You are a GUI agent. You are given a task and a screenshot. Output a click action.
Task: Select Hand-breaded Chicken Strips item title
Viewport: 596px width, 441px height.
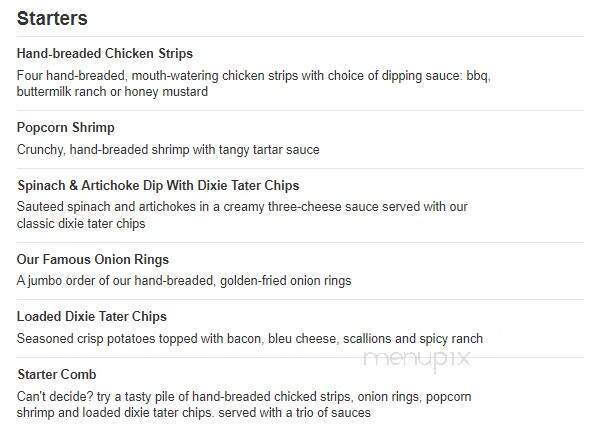105,53
